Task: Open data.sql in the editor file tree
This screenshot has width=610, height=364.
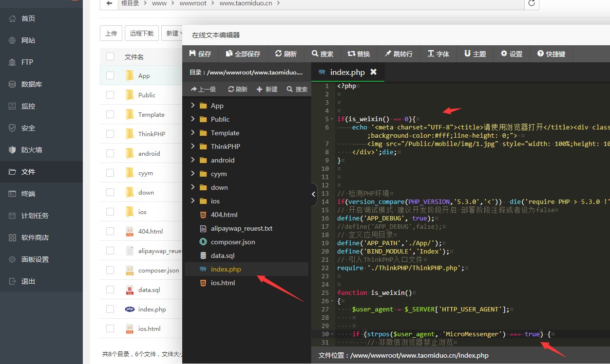Action: coord(222,255)
